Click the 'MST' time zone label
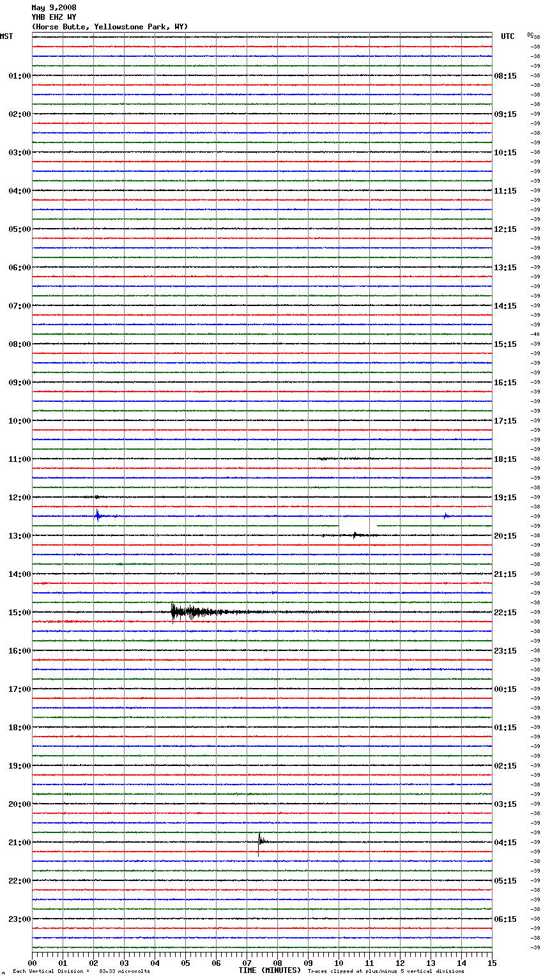 [x=6, y=36]
